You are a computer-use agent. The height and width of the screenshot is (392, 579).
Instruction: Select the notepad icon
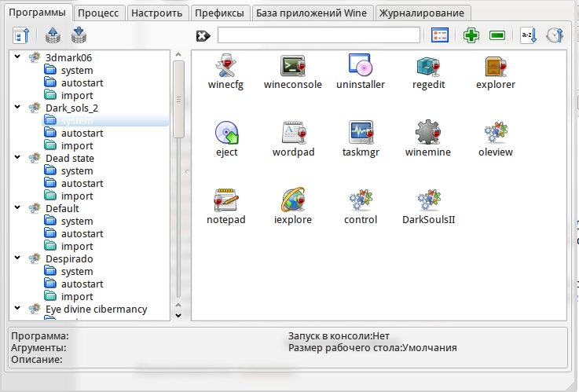click(226, 200)
